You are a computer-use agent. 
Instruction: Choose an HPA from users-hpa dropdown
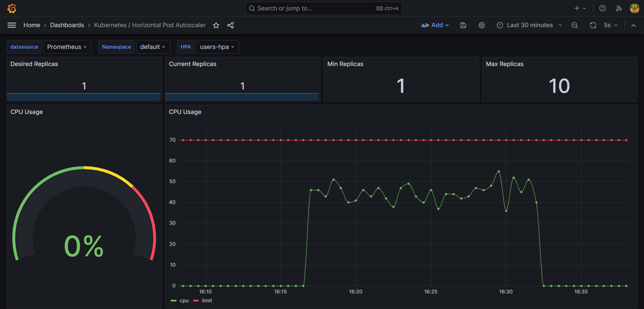(x=217, y=47)
